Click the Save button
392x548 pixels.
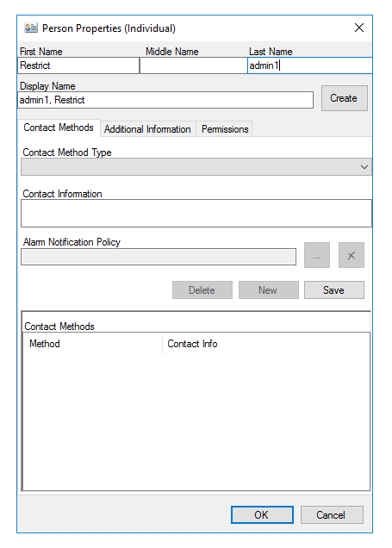point(334,290)
